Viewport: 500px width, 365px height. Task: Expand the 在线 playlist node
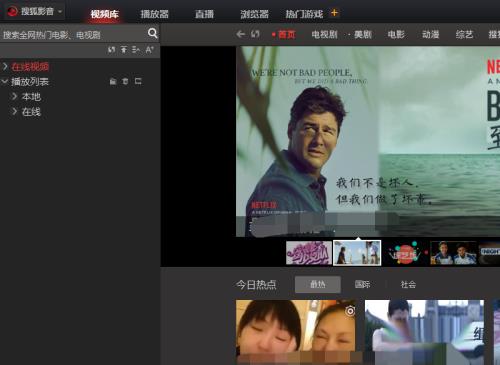[x=14, y=111]
